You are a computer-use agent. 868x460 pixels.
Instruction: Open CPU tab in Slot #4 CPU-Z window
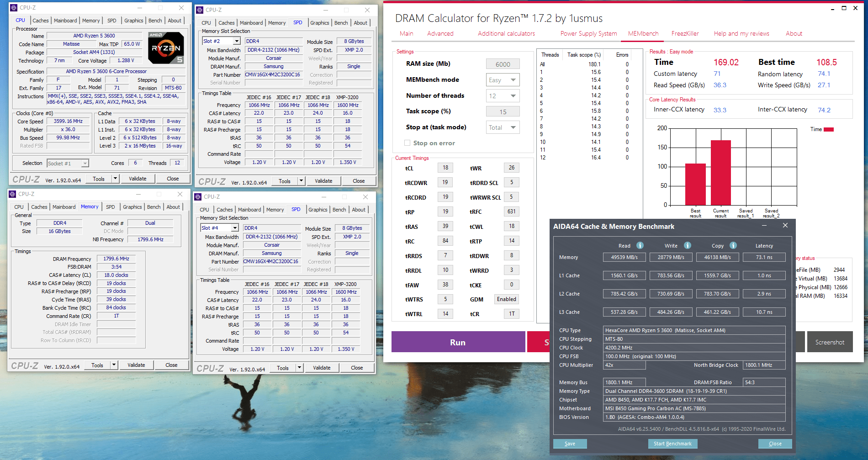point(204,210)
